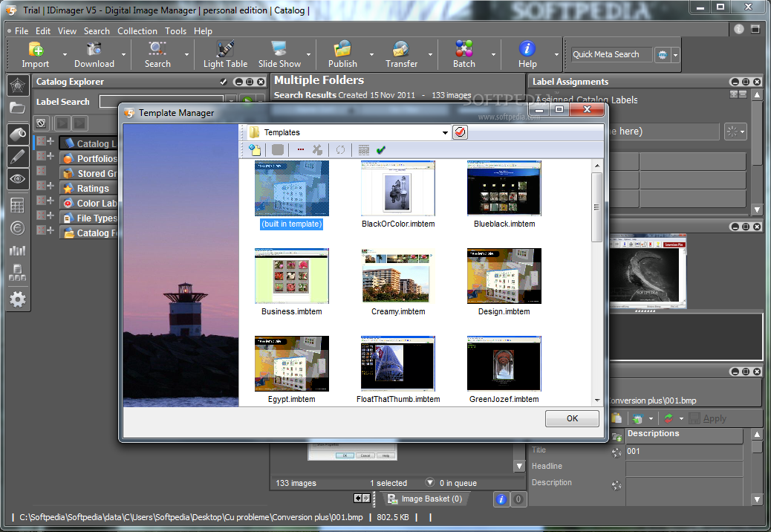Open the Templates folder dropdown
The height and width of the screenshot is (532, 771).
(444, 133)
